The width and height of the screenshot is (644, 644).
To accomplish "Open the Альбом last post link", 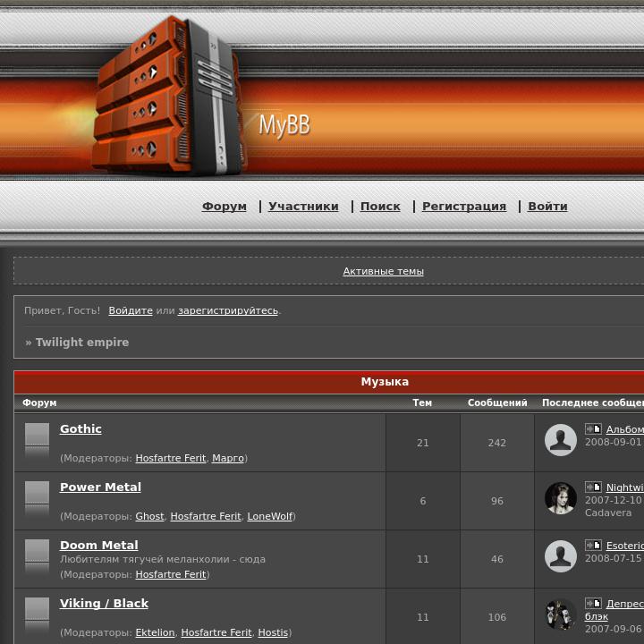I will pyautogui.click(x=624, y=429).
